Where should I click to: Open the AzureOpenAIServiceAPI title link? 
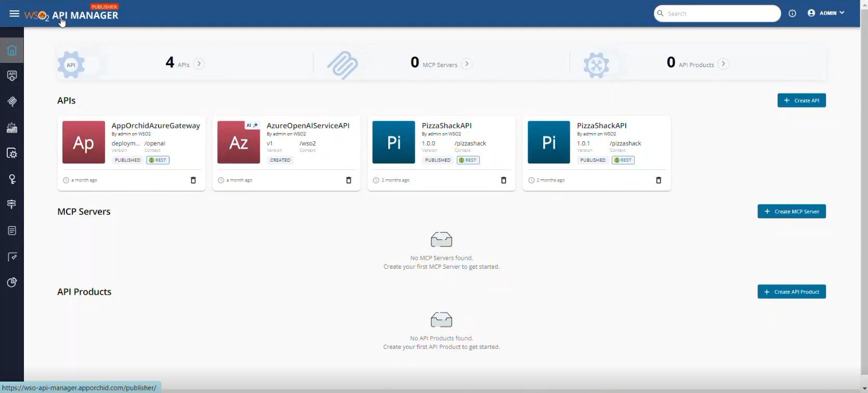point(308,125)
